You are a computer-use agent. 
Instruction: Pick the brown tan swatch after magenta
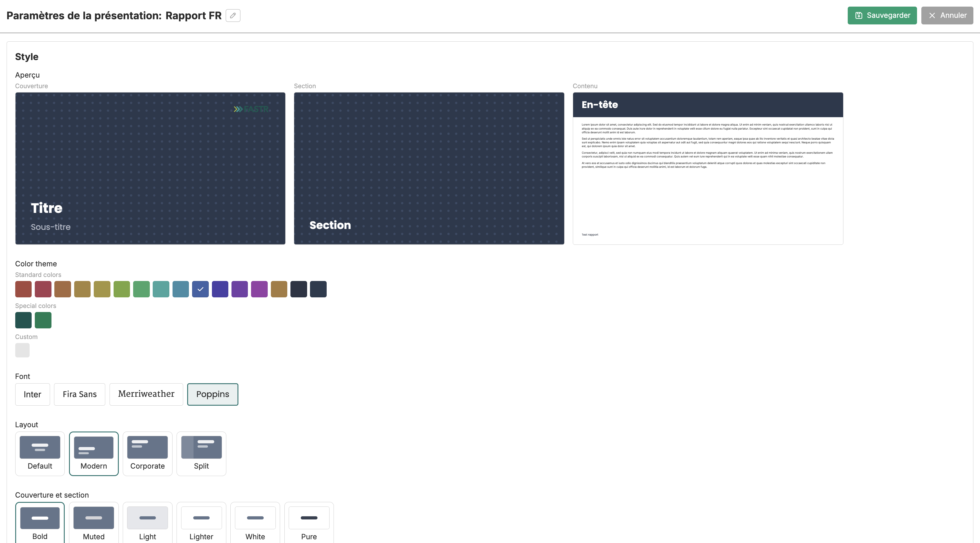(x=279, y=289)
